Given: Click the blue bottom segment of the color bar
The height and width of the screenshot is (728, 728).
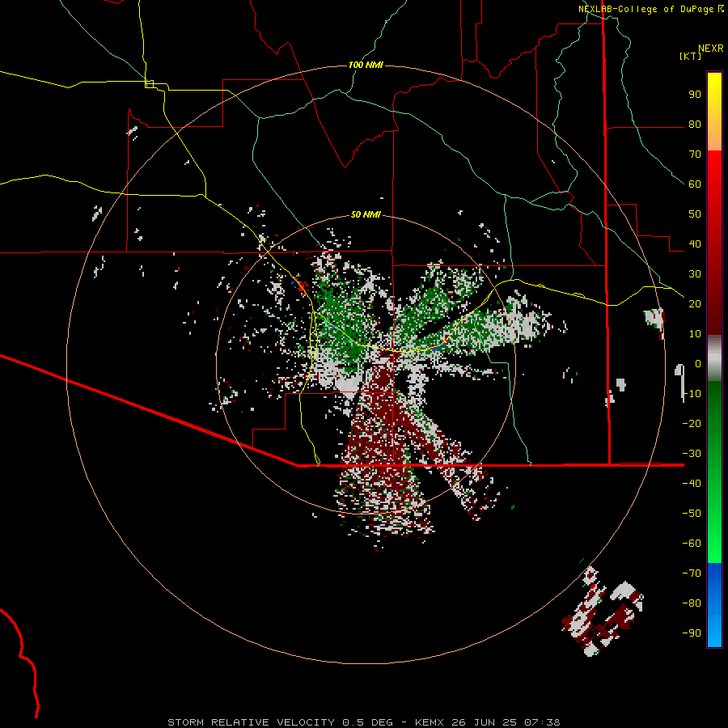Looking at the screenshot, I should point(714,605).
